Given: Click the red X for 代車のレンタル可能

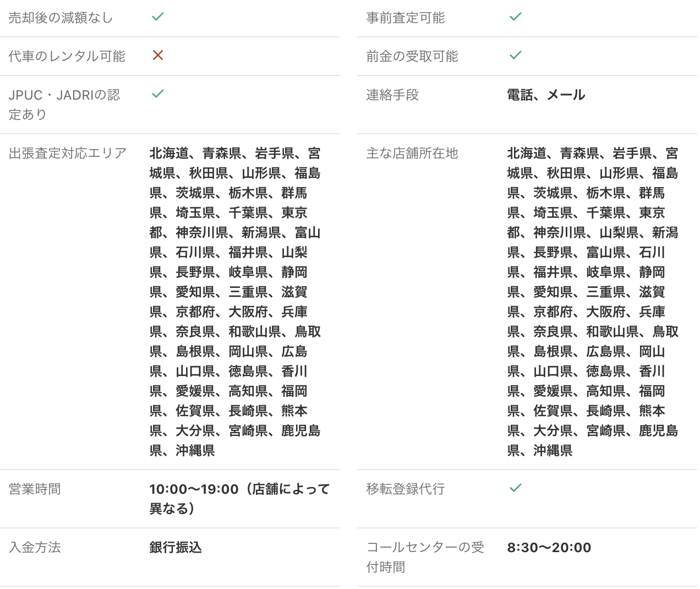Looking at the screenshot, I should [158, 56].
